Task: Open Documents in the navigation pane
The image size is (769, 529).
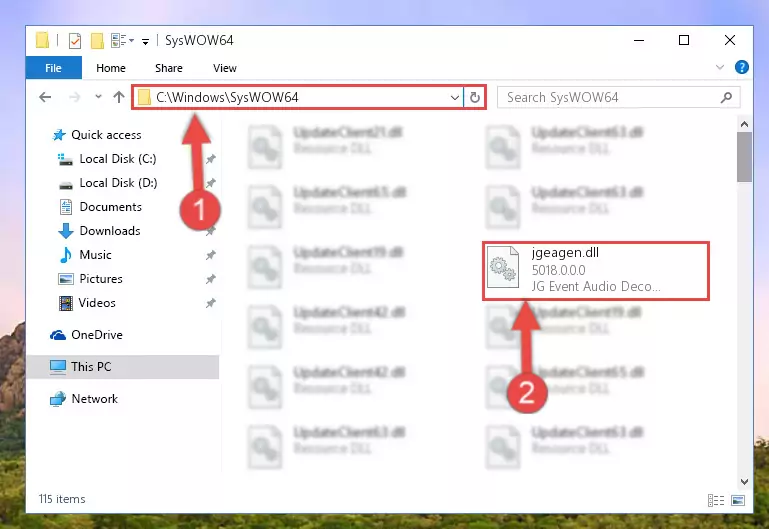Action: [x=110, y=207]
